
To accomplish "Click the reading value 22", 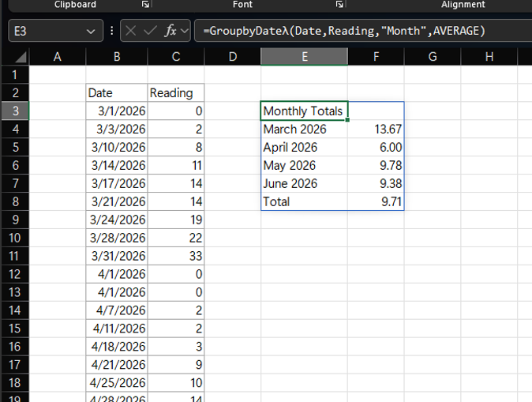I will pos(176,238).
